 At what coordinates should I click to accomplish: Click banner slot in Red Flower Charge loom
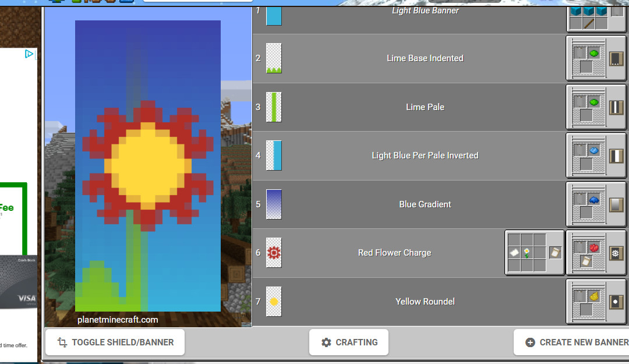580,248
